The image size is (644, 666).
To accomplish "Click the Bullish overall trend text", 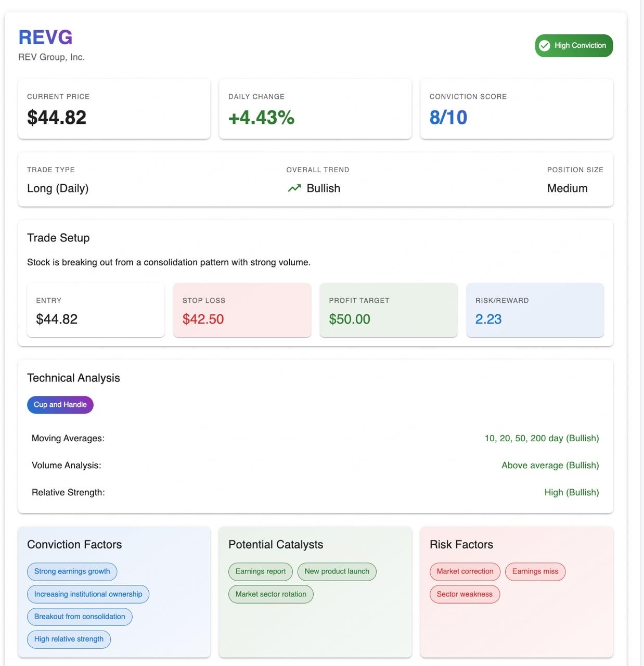I will point(324,188).
